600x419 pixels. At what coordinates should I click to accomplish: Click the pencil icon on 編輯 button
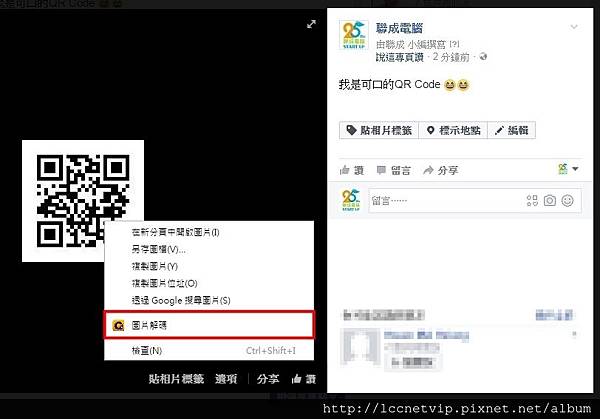coord(499,131)
